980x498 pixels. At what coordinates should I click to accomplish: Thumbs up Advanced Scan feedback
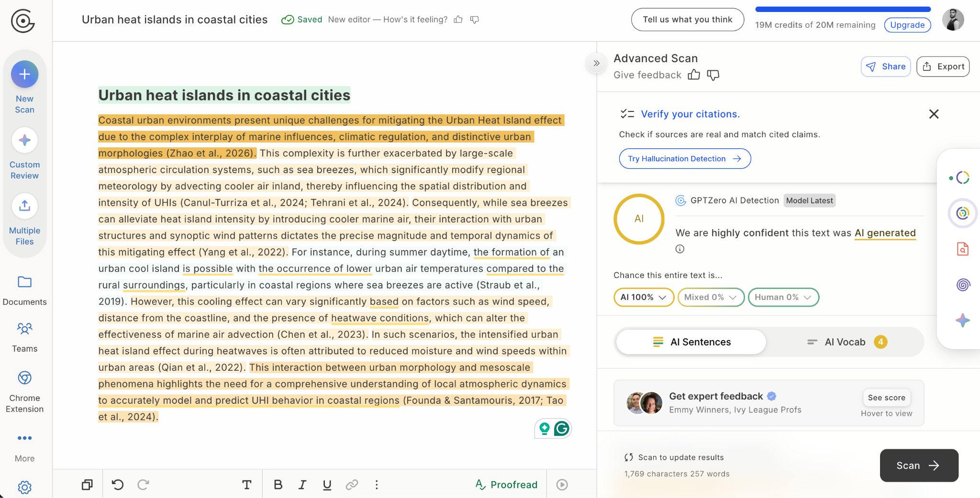pyautogui.click(x=693, y=75)
